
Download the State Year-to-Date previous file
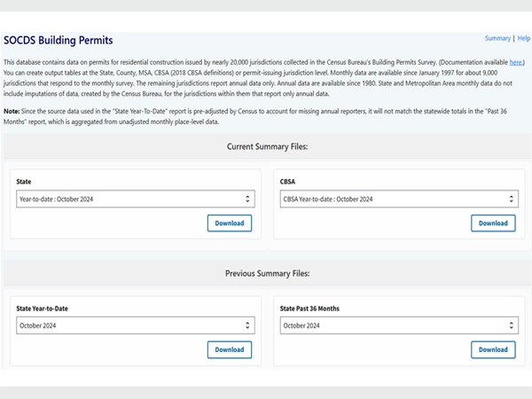230,350
